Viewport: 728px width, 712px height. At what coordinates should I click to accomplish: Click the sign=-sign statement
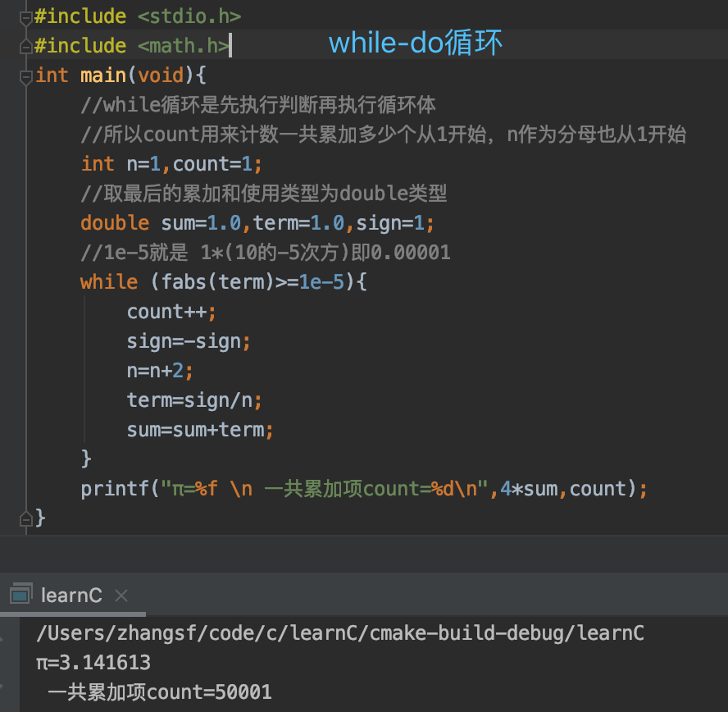tap(187, 340)
